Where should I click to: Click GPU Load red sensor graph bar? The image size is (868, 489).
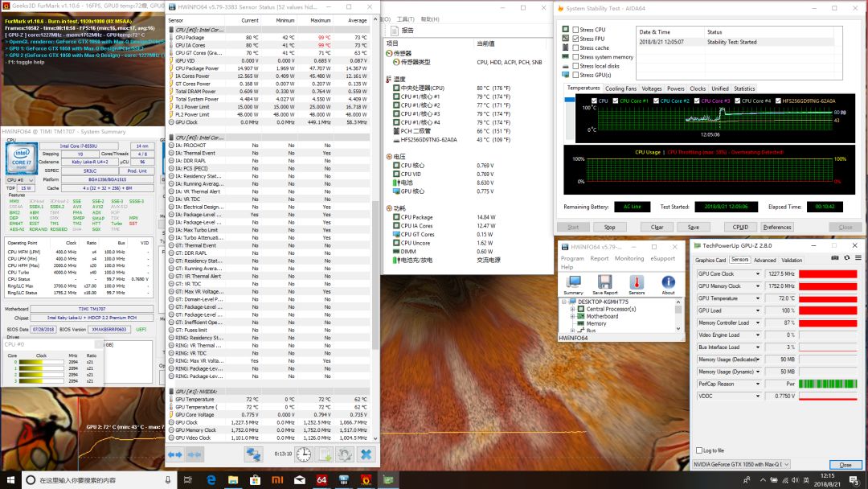(x=828, y=310)
